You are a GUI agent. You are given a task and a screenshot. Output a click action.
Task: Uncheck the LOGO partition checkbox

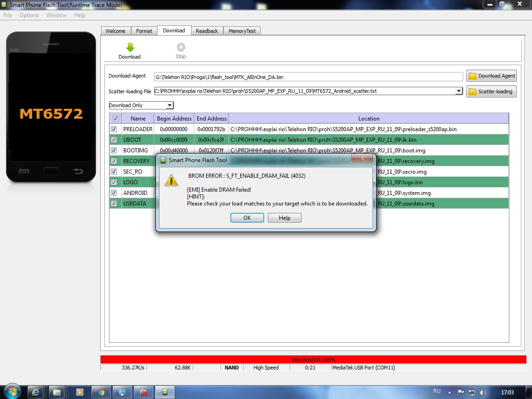[x=114, y=182]
